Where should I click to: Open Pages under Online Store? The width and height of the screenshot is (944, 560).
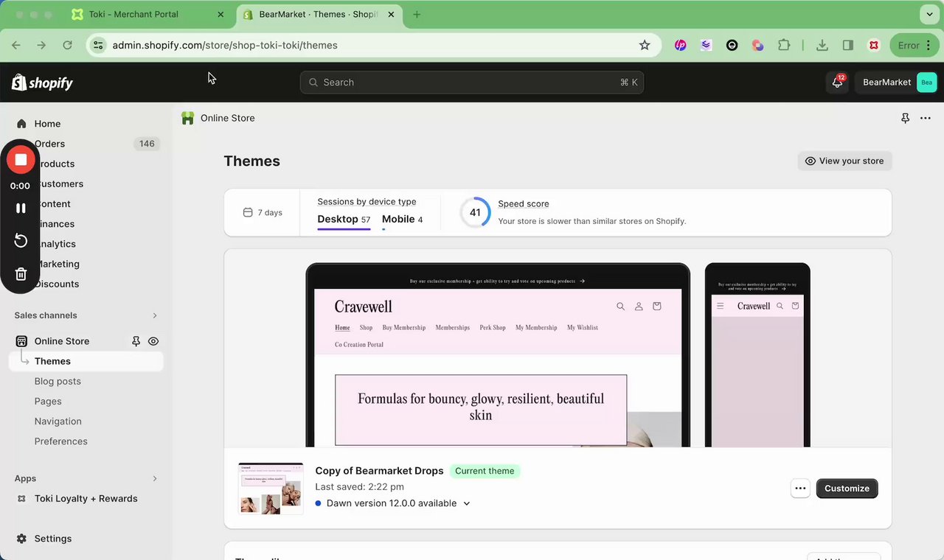click(x=48, y=402)
